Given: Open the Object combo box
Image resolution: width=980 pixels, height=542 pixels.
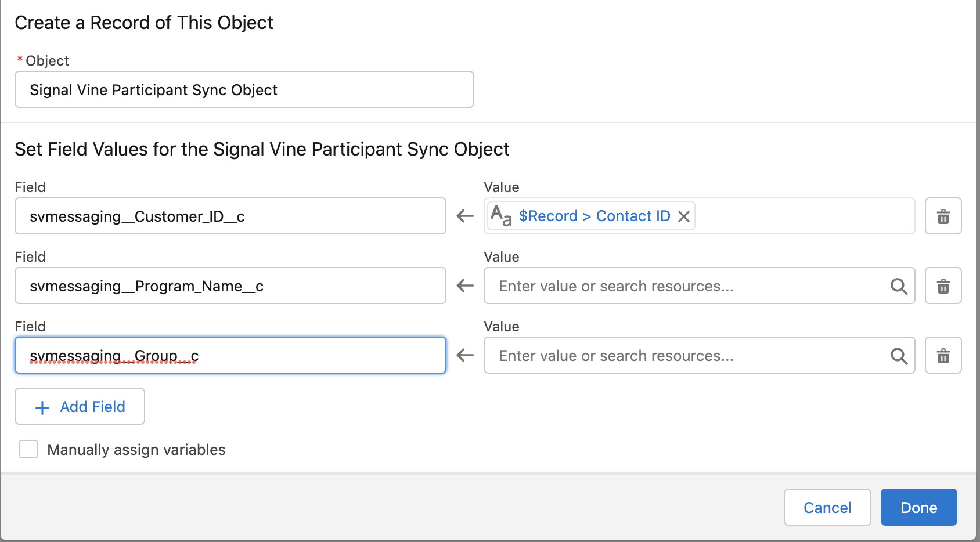Looking at the screenshot, I should coord(244,89).
